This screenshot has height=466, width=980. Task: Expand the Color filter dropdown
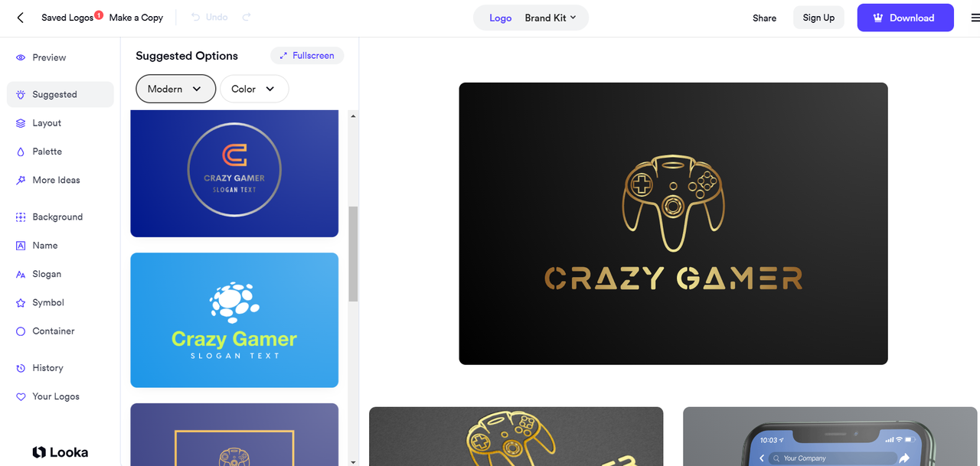click(x=254, y=89)
